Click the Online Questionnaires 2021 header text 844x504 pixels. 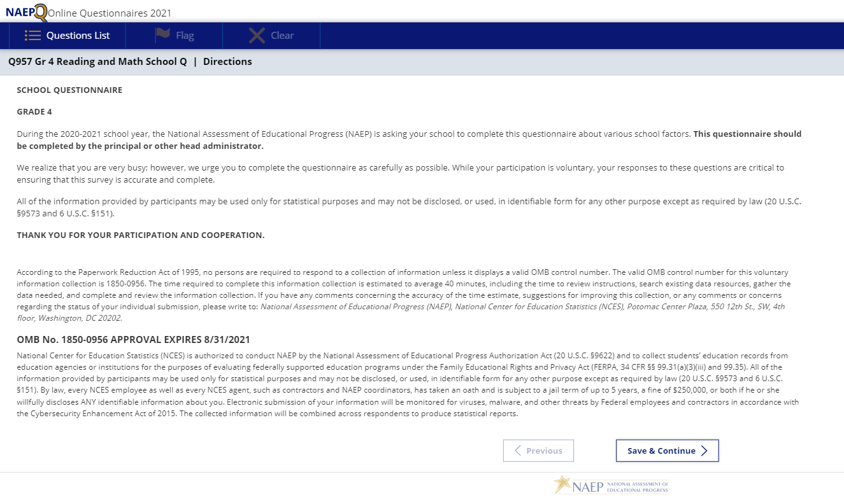click(110, 13)
